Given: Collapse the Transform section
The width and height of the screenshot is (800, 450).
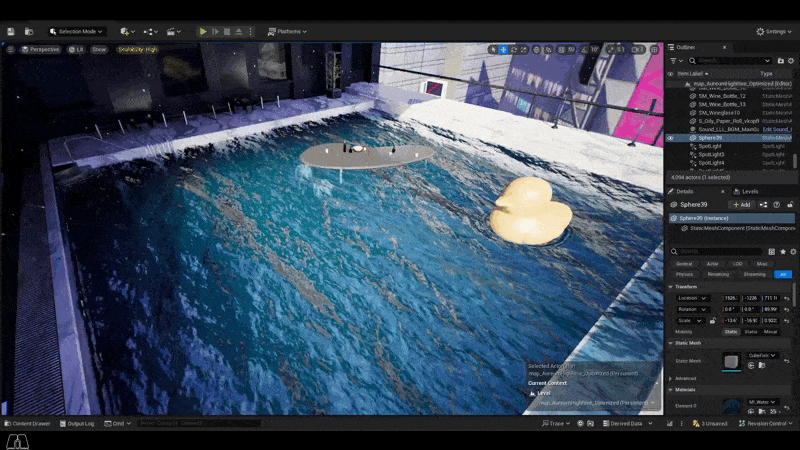Looking at the screenshot, I should tap(670, 287).
